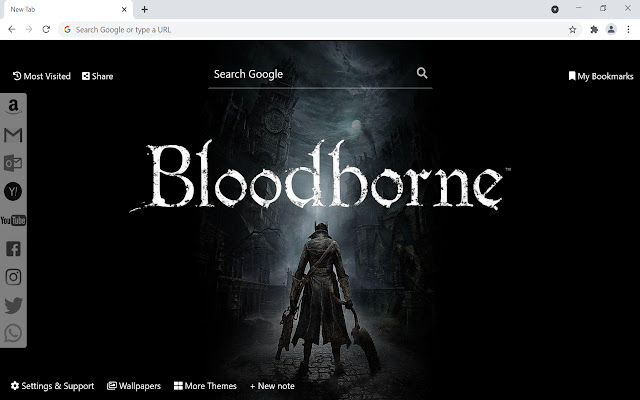The image size is (640, 400).
Task: Close the New Tab tab
Action: tap(124, 9)
